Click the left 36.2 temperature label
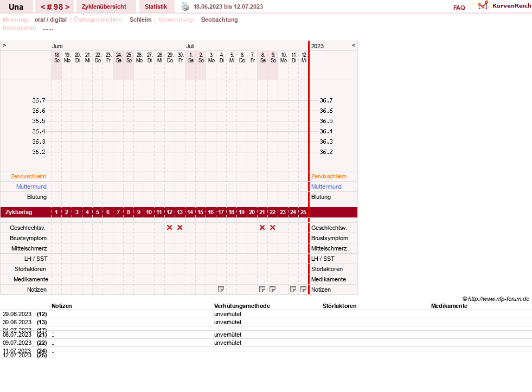The image size is (532, 392). [39, 152]
